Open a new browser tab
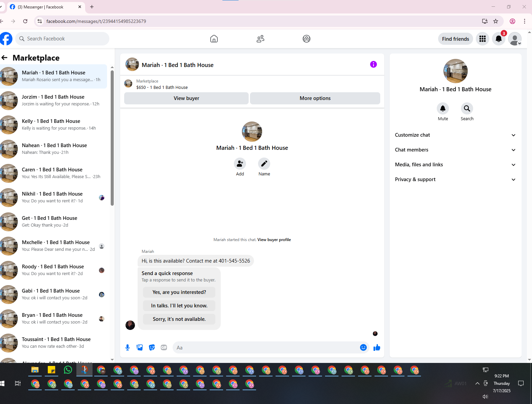The image size is (532, 404). [x=92, y=7]
